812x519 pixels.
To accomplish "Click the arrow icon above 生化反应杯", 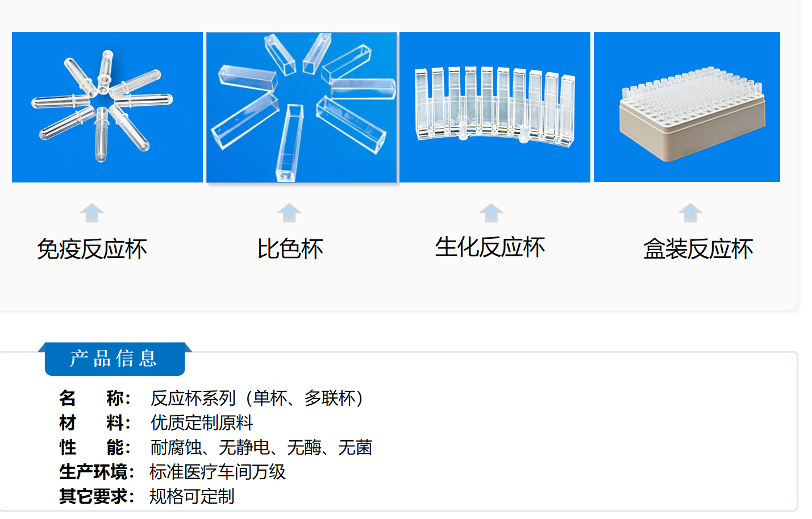I will [x=491, y=213].
